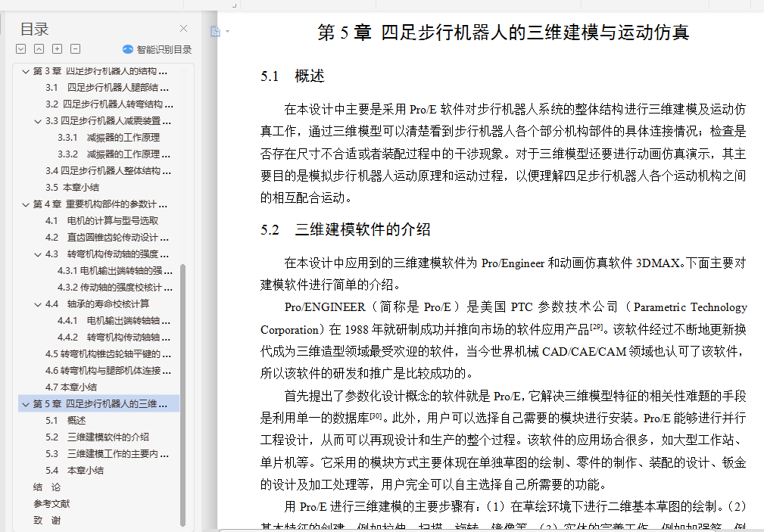Click the words Parametric Technology in the paragraph
Image resolution: width=764 pixels, height=532 pixels.
(691, 307)
